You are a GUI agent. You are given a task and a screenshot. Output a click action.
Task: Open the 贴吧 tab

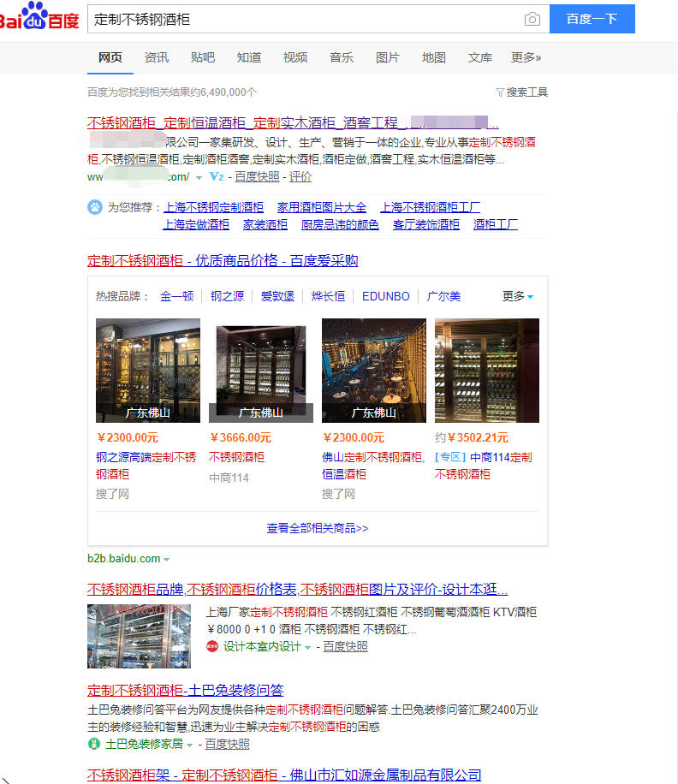pos(203,57)
